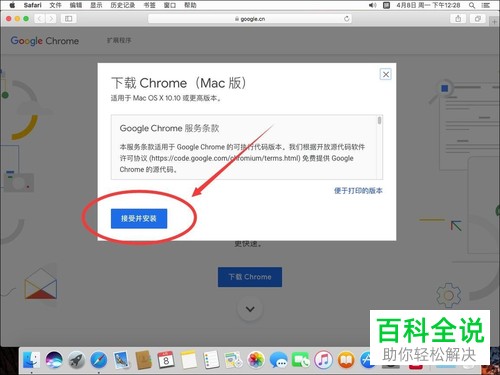Reload the page with the refresh icon
Image resolution: width=500 pixels, height=375 pixels.
point(347,19)
